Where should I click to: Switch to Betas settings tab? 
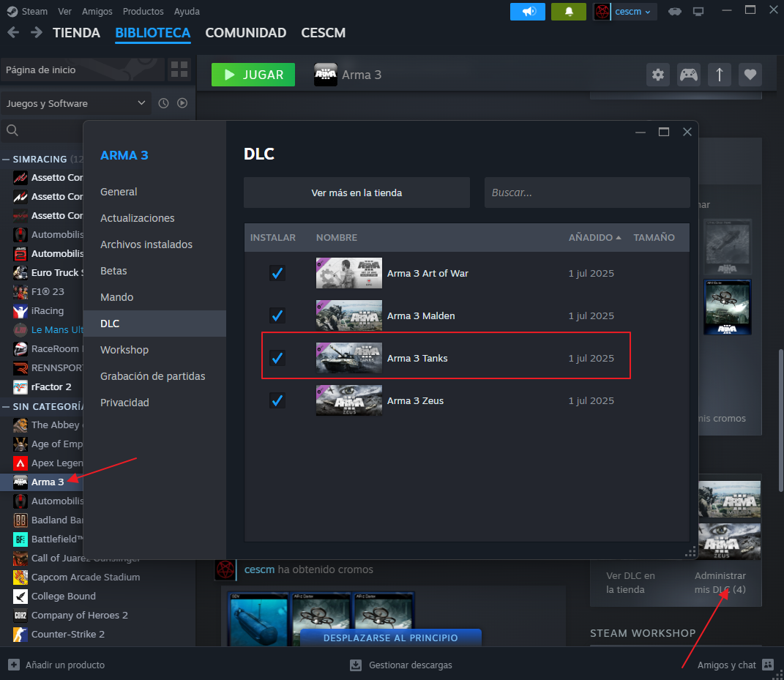click(x=113, y=271)
